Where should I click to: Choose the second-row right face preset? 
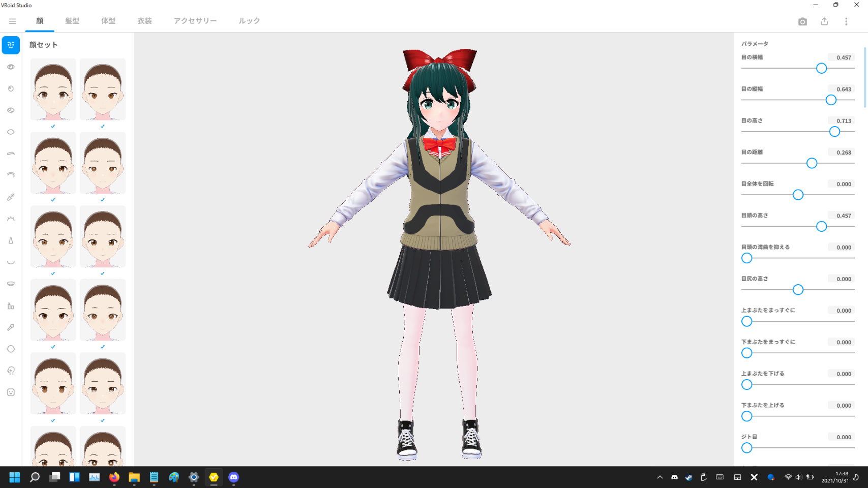[x=103, y=163]
